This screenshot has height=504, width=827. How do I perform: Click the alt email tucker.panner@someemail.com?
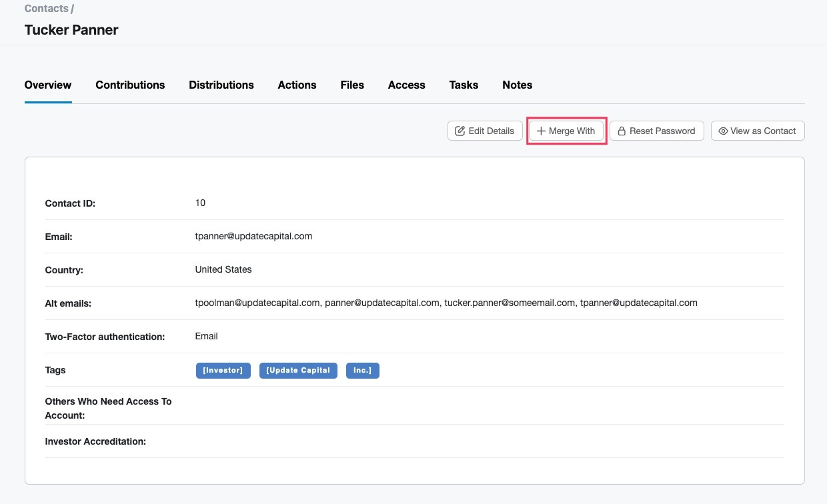[x=510, y=303]
